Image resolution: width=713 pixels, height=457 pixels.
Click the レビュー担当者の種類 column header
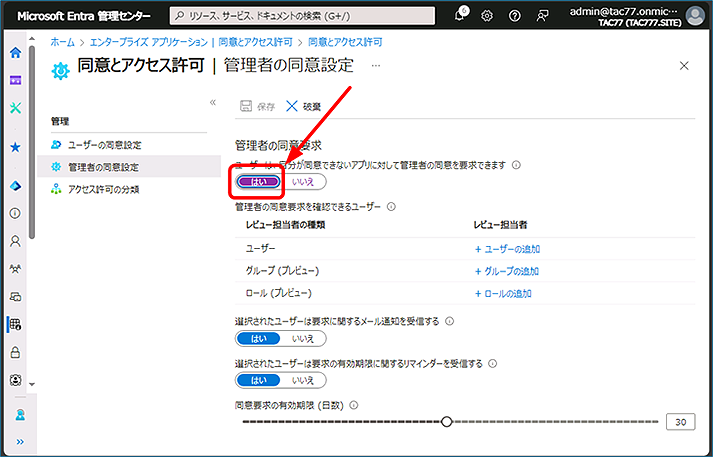click(x=285, y=225)
